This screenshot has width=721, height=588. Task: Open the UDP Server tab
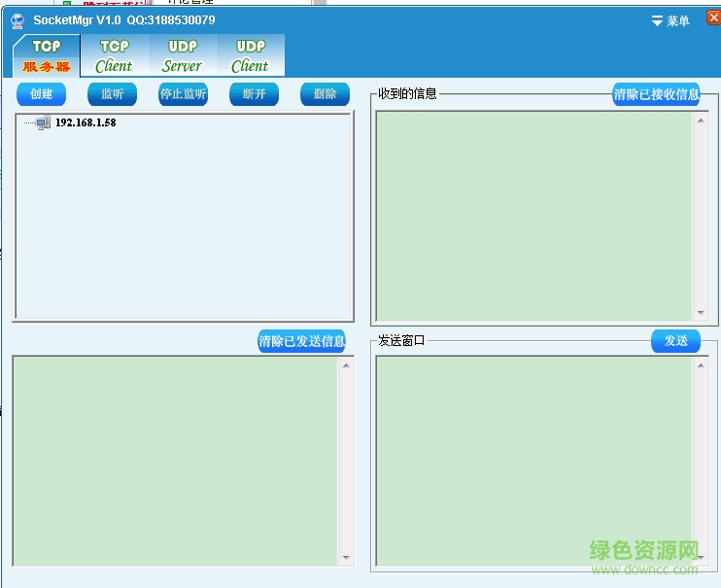coord(182,55)
